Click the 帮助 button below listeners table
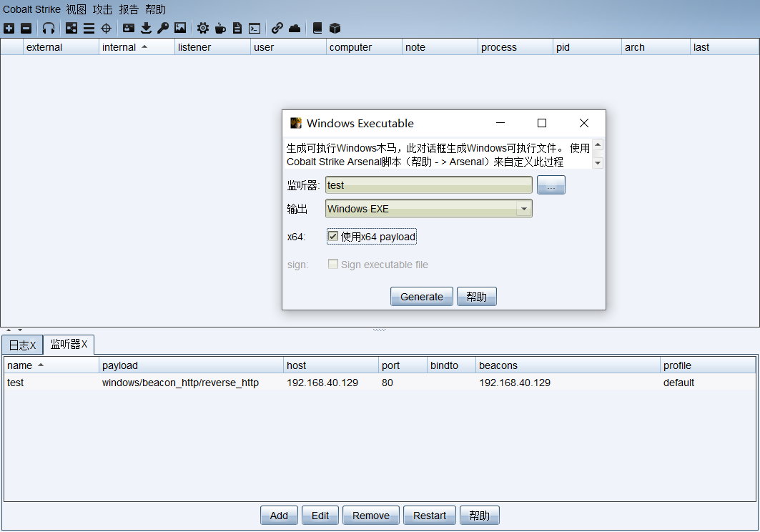Viewport: 760px width, 532px height. (479, 515)
